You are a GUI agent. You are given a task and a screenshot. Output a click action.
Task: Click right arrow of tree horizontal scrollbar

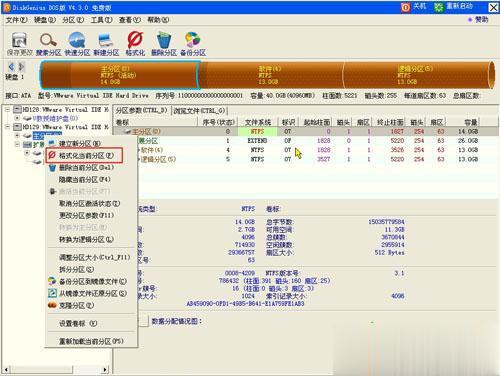105,369
